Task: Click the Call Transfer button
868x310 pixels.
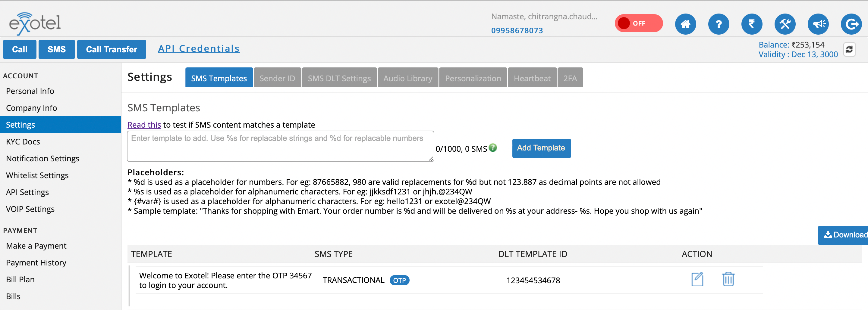Action: point(112,49)
